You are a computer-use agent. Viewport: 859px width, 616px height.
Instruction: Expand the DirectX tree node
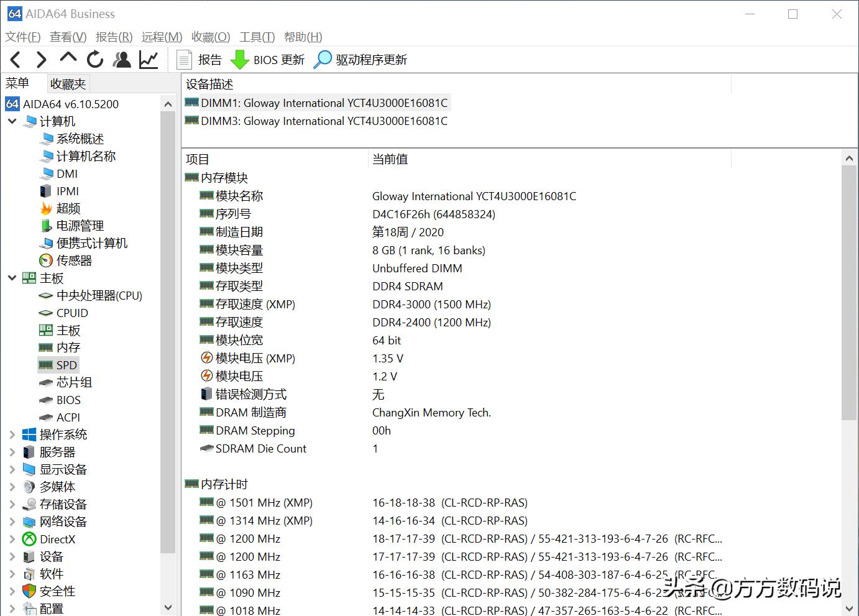12,539
